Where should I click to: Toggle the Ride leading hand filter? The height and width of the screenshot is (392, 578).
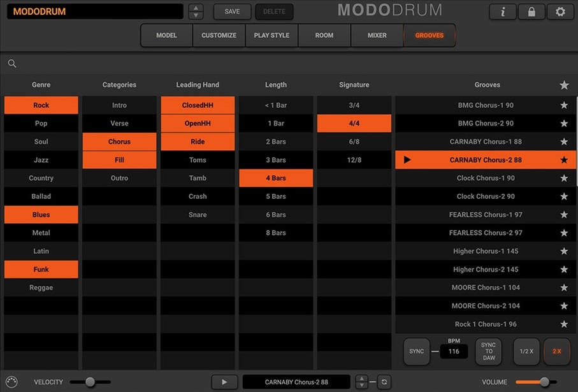pyautogui.click(x=198, y=142)
